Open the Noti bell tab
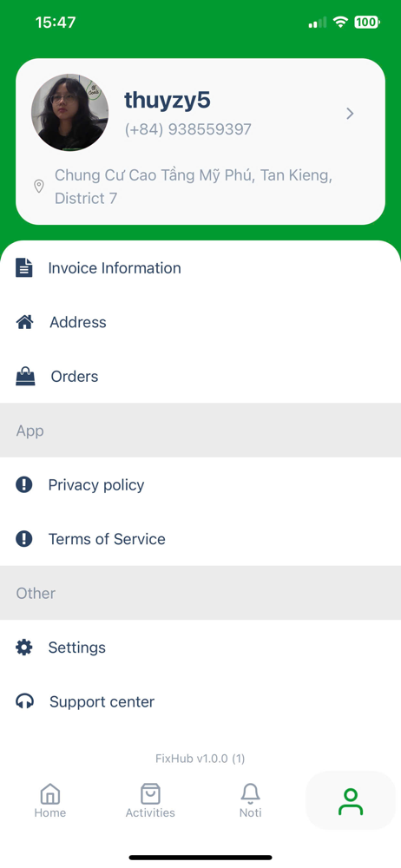This screenshot has width=401, height=868. 250,800
